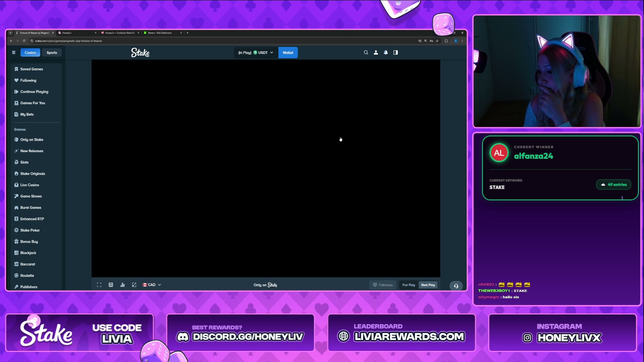Enter fullscreen mode for the game

point(99,285)
